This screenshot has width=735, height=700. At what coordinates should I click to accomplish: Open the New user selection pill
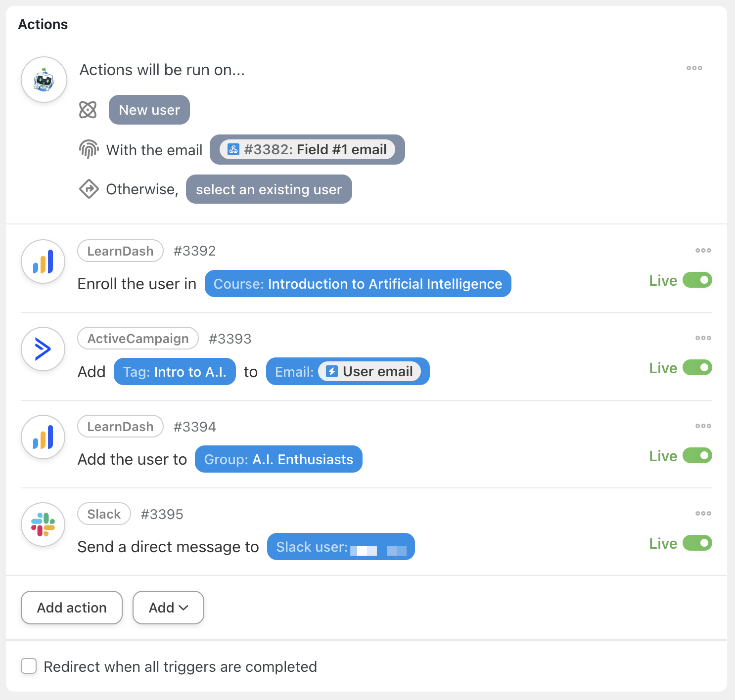tap(149, 110)
